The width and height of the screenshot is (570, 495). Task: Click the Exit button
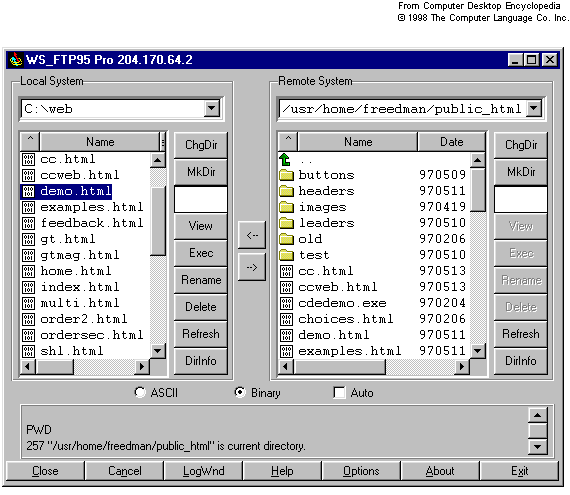pyautogui.click(x=519, y=471)
